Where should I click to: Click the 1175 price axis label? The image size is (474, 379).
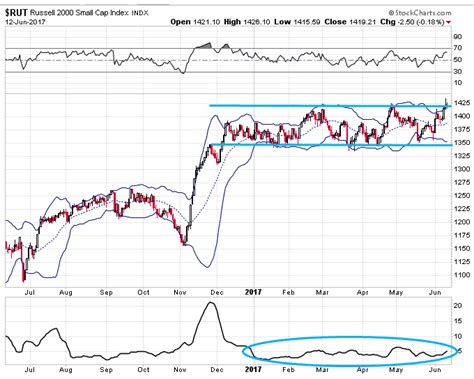pos(462,235)
